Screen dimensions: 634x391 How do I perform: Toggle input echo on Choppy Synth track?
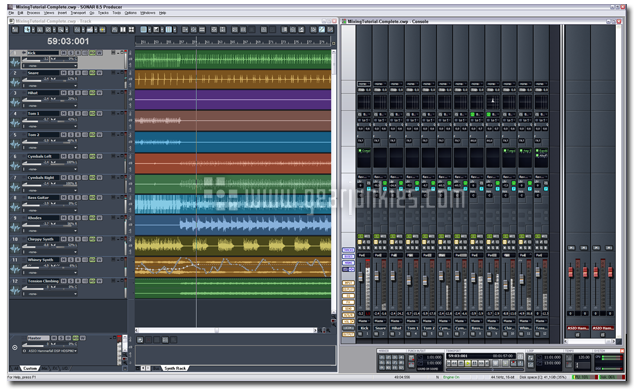(85, 239)
